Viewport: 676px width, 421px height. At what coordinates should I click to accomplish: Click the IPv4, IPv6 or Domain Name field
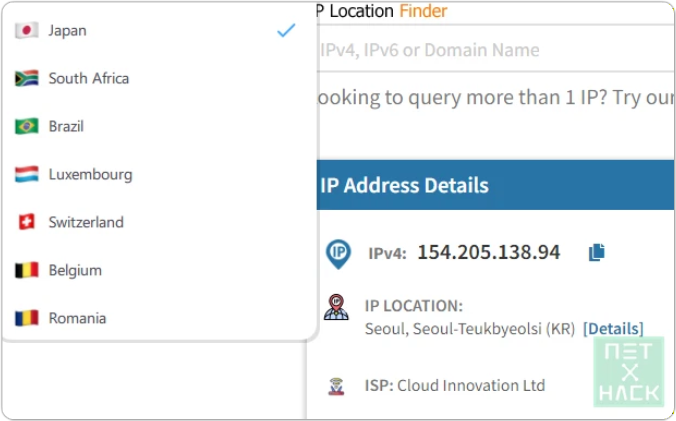pos(490,50)
